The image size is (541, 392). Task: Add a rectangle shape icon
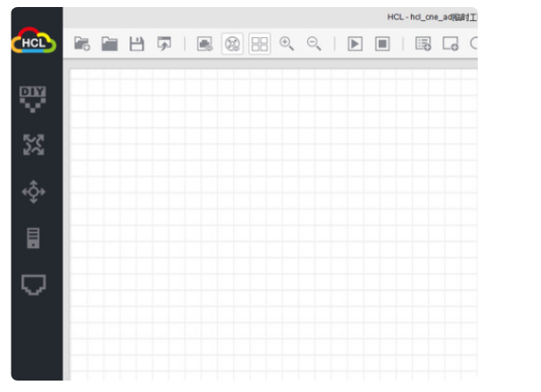tap(450, 44)
